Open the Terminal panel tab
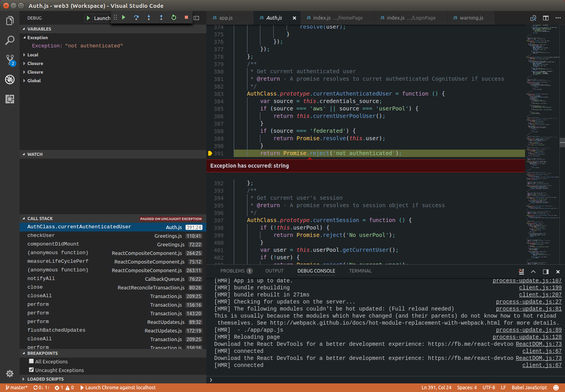The height and width of the screenshot is (392, 565). click(x=360, y=271)
